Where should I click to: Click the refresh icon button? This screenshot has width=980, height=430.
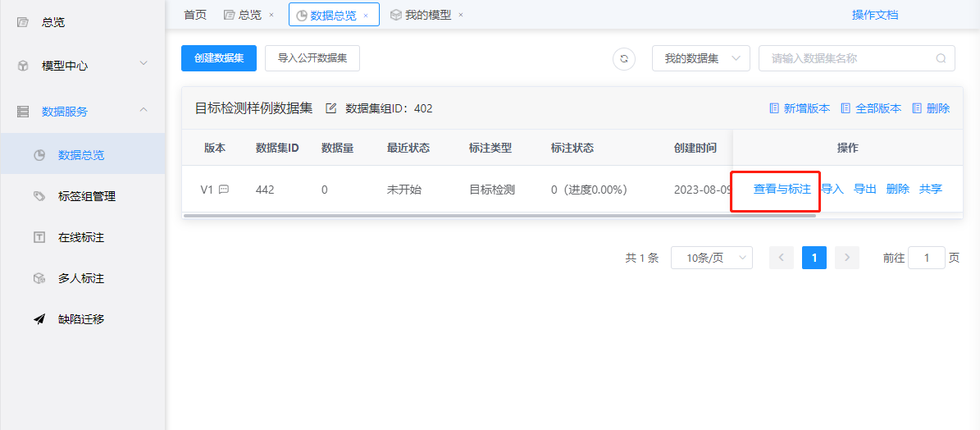623,59
